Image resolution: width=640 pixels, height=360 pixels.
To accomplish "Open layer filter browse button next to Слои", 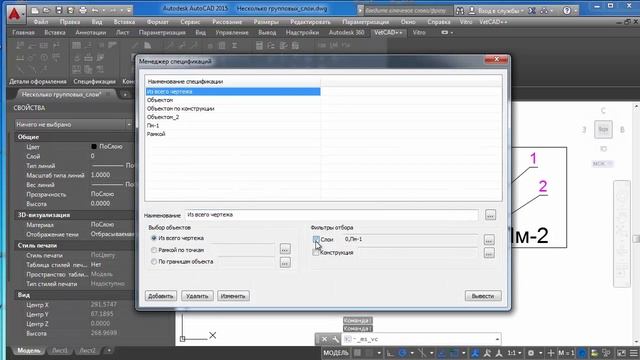I will 489,240.
